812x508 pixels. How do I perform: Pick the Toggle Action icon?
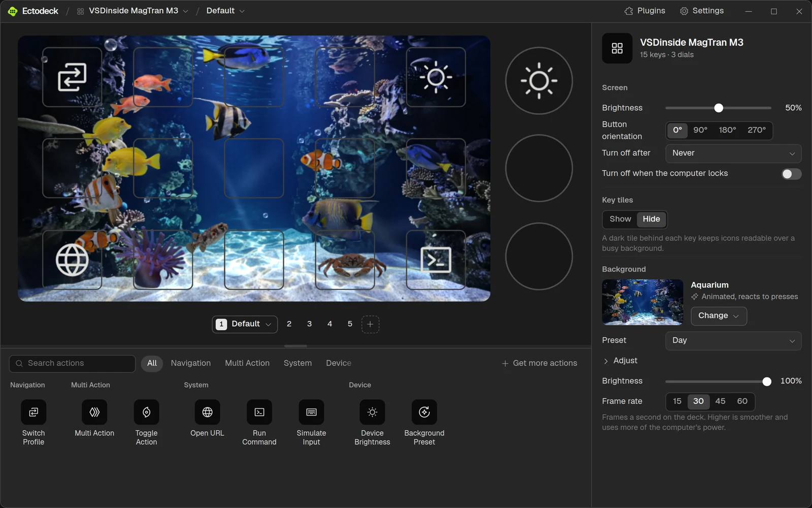(147, 412)
